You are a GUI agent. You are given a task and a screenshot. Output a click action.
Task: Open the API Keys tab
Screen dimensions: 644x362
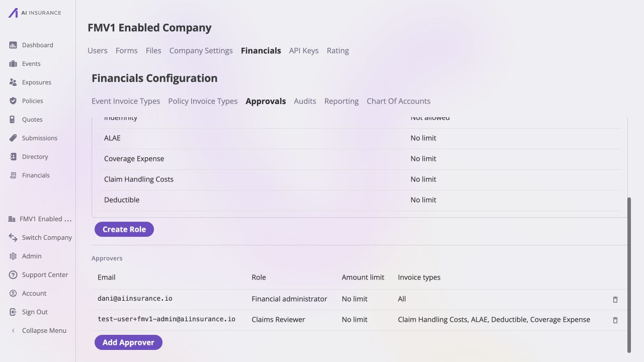point(304,51)
